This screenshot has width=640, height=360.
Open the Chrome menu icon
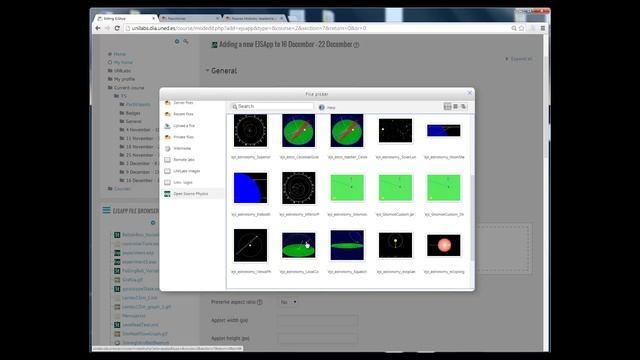point(542,28)
